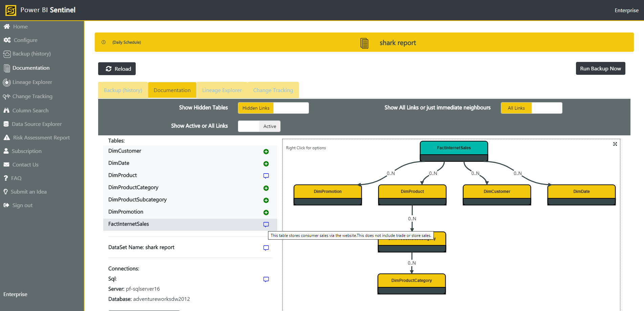644x311 pixels.
Task: Expand DimCustomer using its green plus icon
Action: [266, 152]
